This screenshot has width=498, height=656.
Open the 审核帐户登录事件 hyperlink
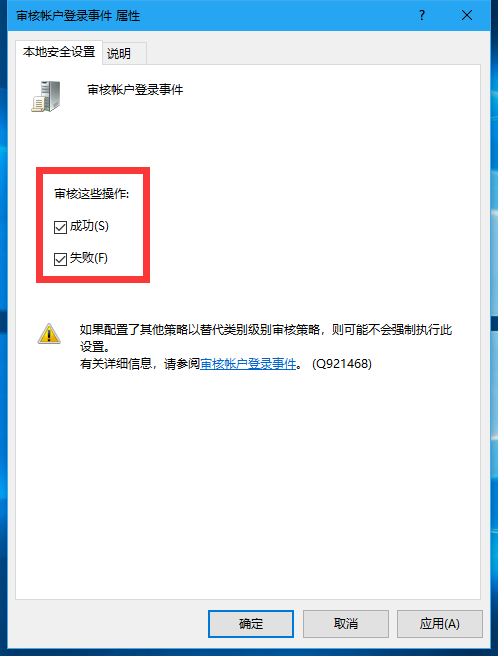248,364
